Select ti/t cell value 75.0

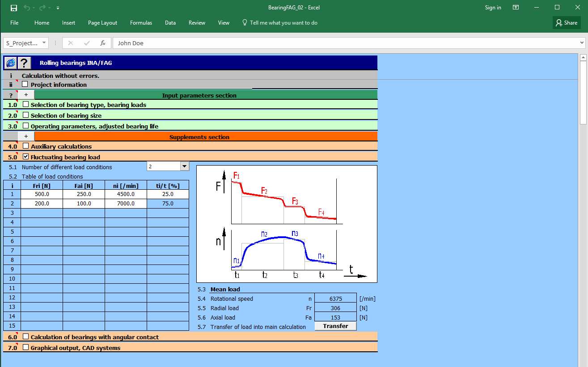click(x=168, y=204)
